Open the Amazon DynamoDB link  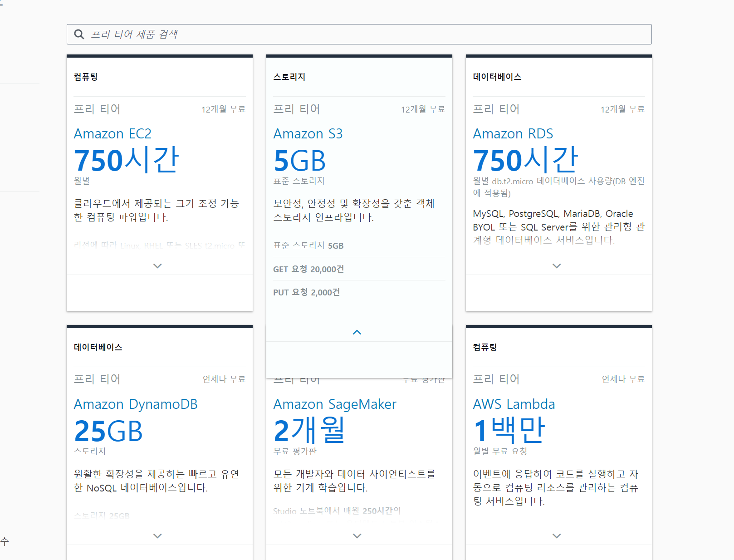pyautogui.click(x=136, y=404)
